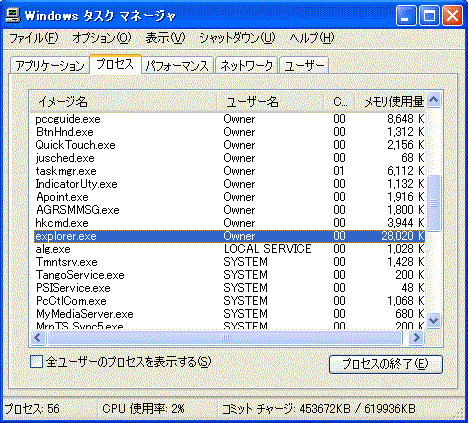Select the Tmntsrv.exe process
Image resolution: width=468 pixels, height=423 pixels.
(x=230, y=262)
